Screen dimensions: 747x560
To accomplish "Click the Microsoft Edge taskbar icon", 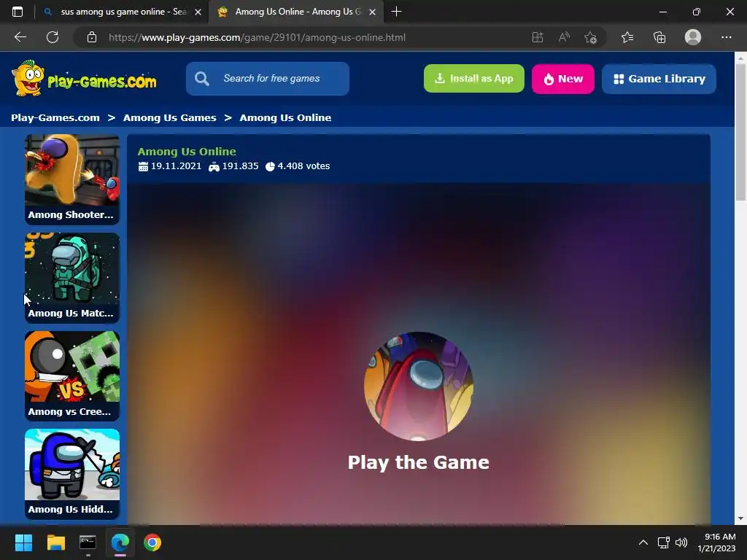I will click(120, 542).
